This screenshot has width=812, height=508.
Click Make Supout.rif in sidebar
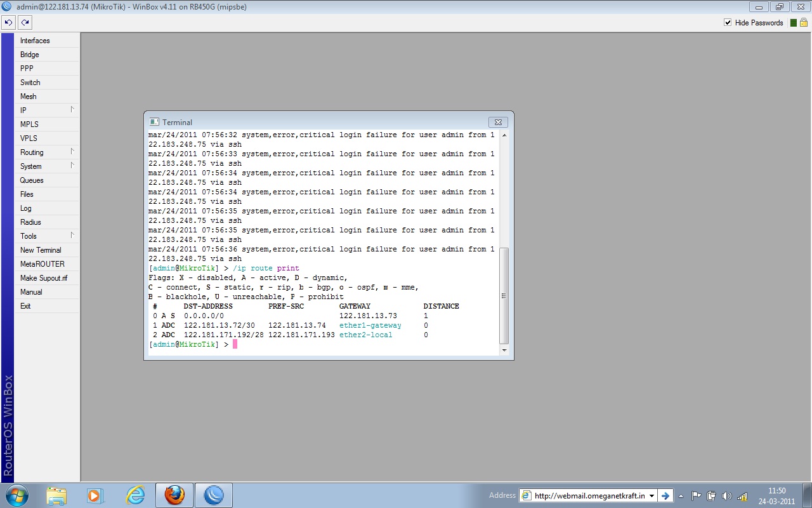click(x=48, y=278)
